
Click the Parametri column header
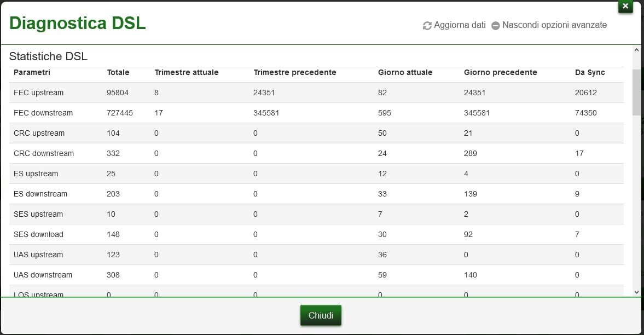click(32, 72)
